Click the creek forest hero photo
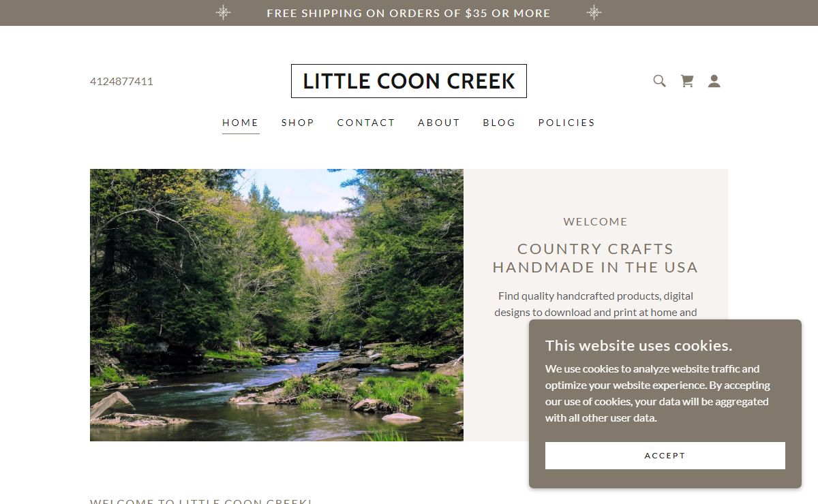 click(x=277, y=305)
